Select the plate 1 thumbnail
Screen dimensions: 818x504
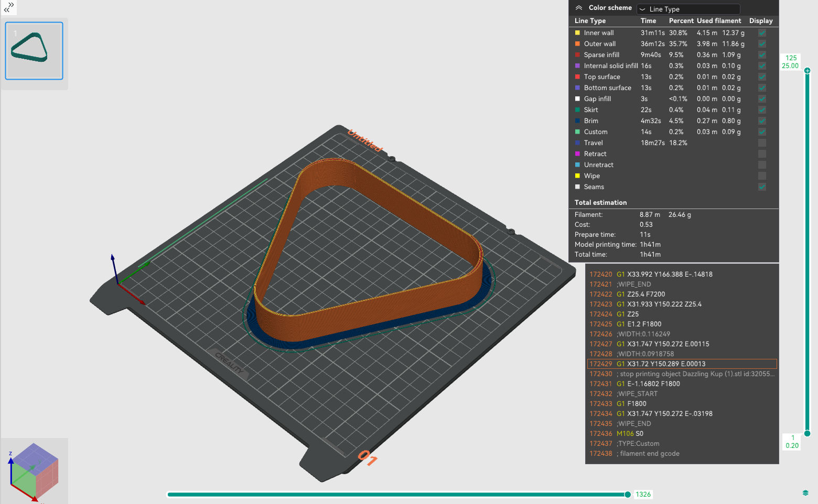34,51
